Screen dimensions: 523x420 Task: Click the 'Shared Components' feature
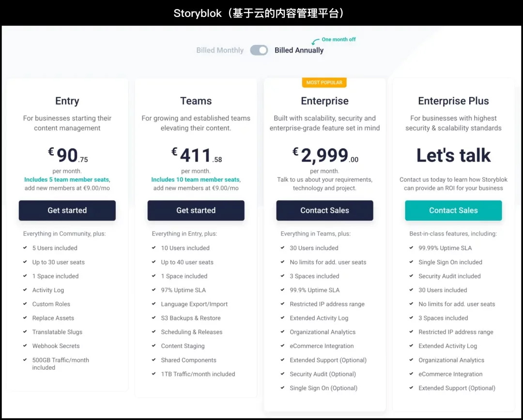pos(188,360)
